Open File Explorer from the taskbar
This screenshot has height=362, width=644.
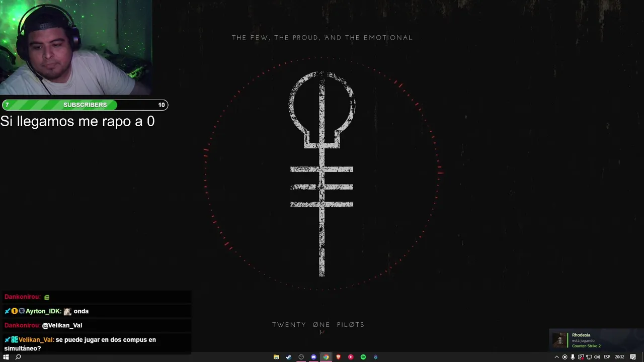tap(276, 357)
